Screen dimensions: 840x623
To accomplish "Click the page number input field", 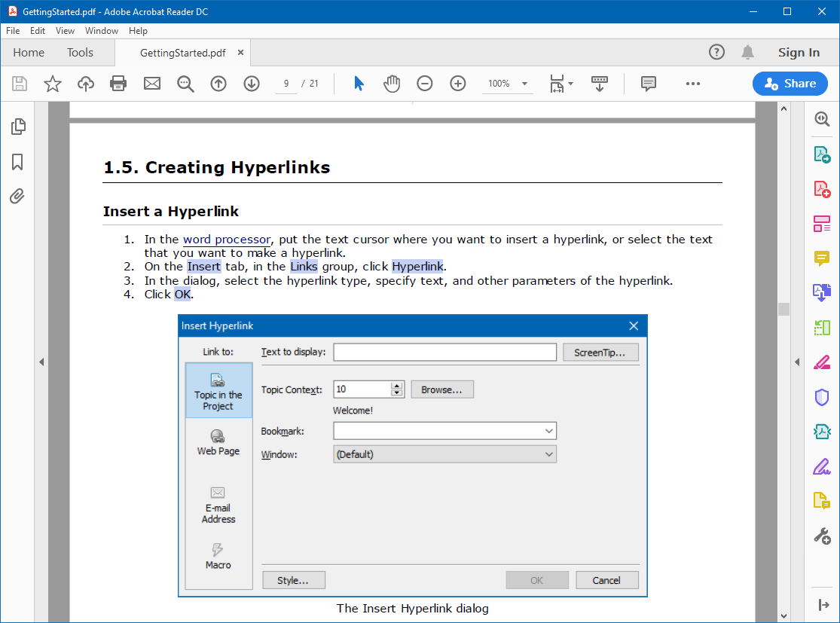I will [x=286, y=84].
